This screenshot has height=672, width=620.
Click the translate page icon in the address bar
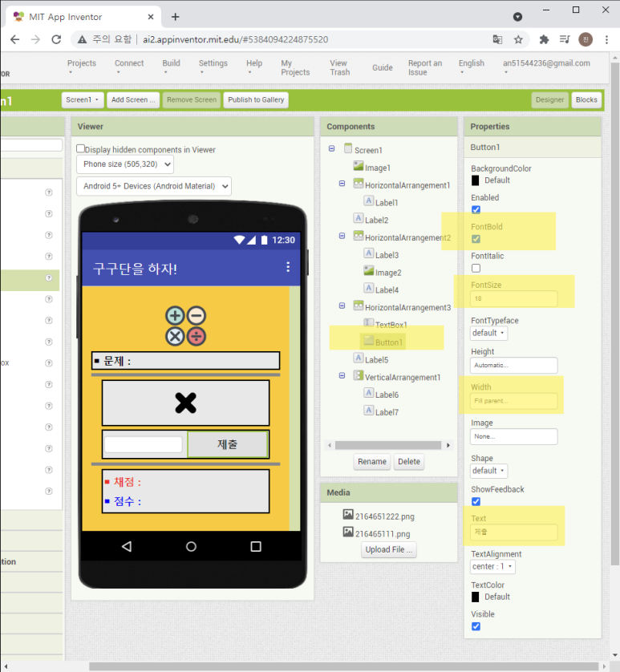tap(497, 40)
